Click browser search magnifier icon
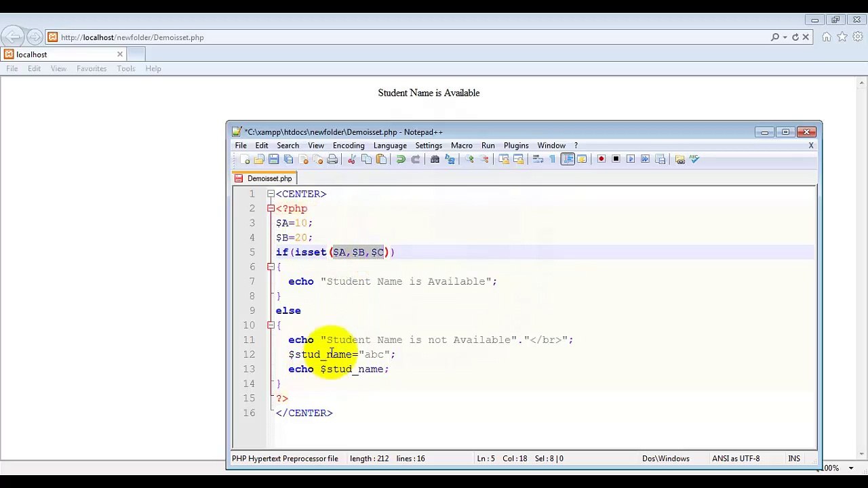 coord(775,37)
